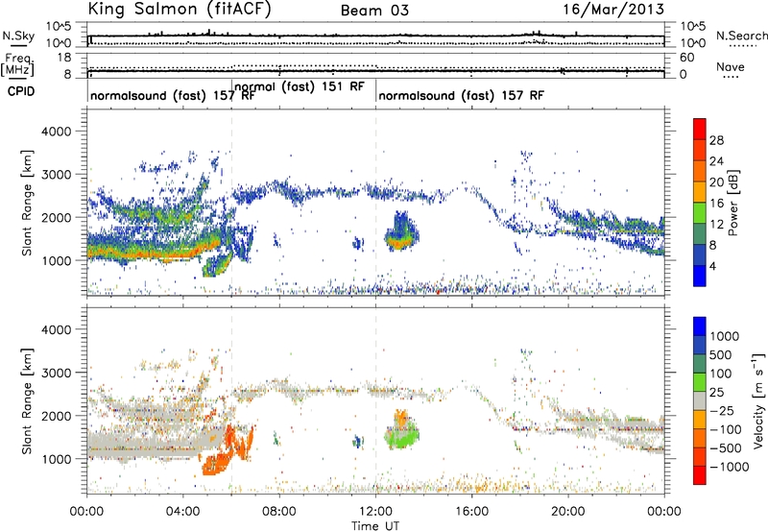Select the teal 8–12 dB Power color segment
Viewport: 768px width, 532px height.
700,234
